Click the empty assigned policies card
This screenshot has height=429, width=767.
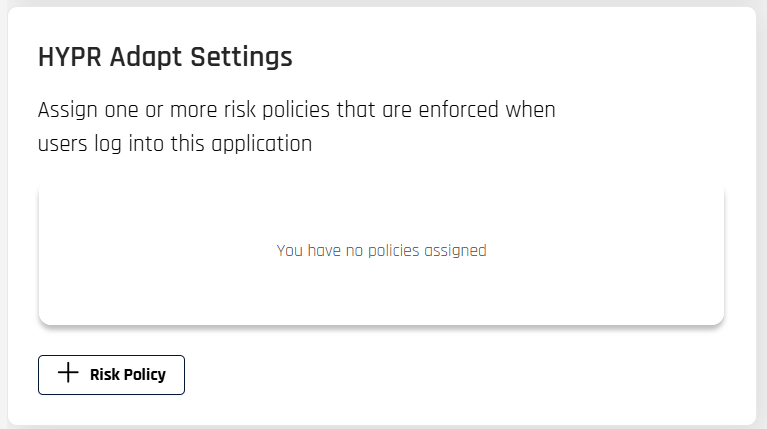point(381,290)
